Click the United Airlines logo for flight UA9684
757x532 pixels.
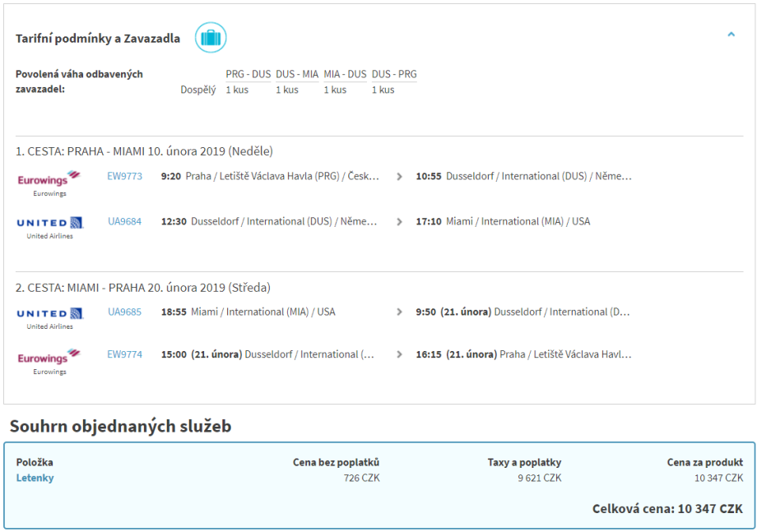point(49,223)
